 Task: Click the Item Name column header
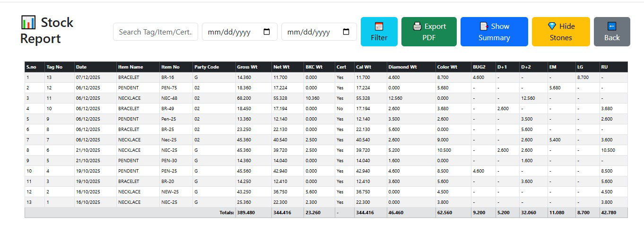click(131, 67)
